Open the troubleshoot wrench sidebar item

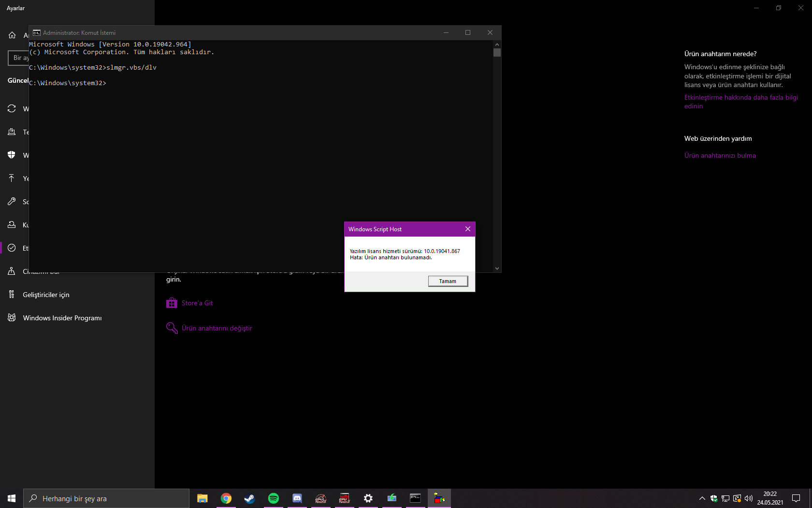click(12, 202)
